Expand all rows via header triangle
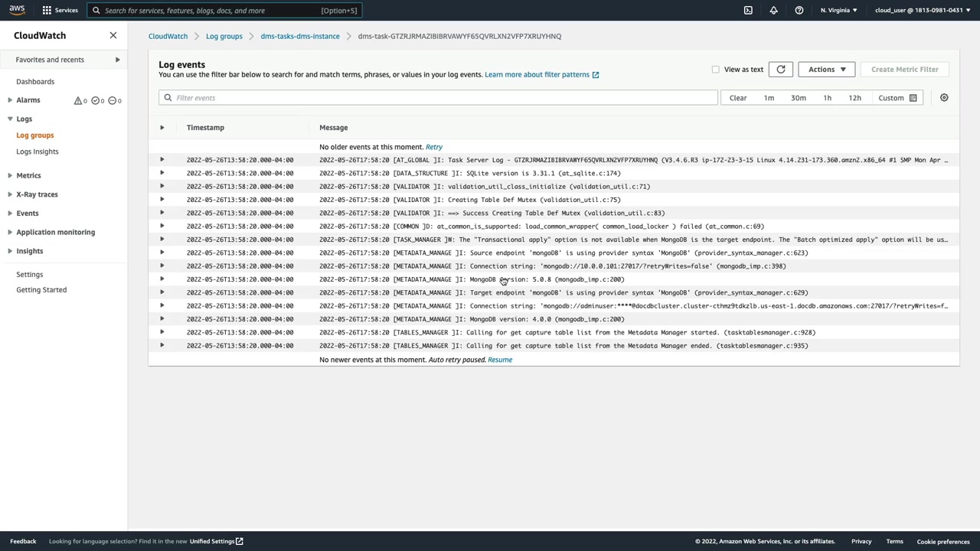Image resolution: width=980 pixels, height=551 pixels. [162, 127]
